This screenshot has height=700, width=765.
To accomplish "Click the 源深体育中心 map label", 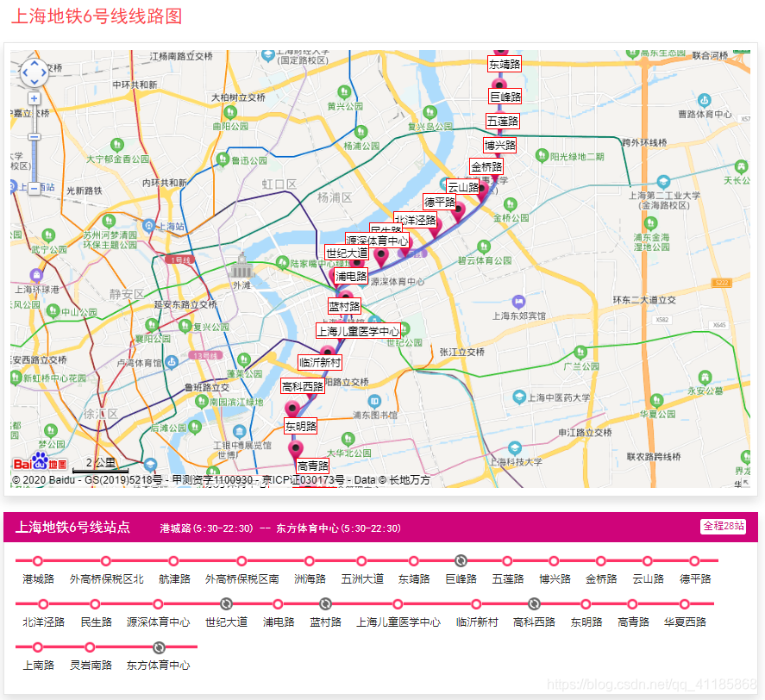I will [377, 241].
